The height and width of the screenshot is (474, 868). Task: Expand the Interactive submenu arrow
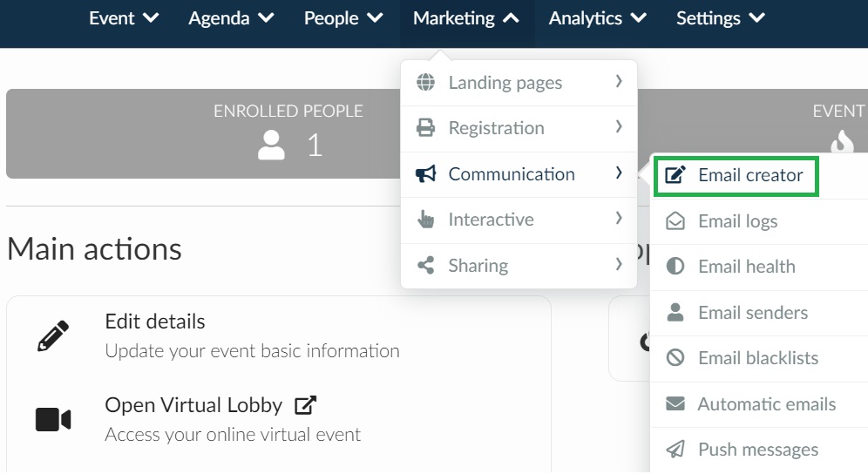(619, 218)
